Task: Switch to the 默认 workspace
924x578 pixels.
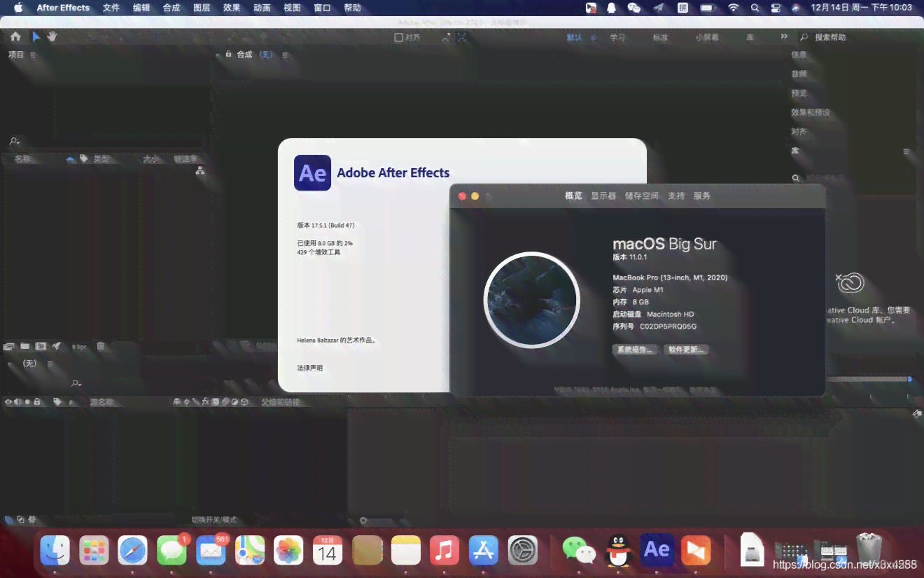Action: (575, 37)
